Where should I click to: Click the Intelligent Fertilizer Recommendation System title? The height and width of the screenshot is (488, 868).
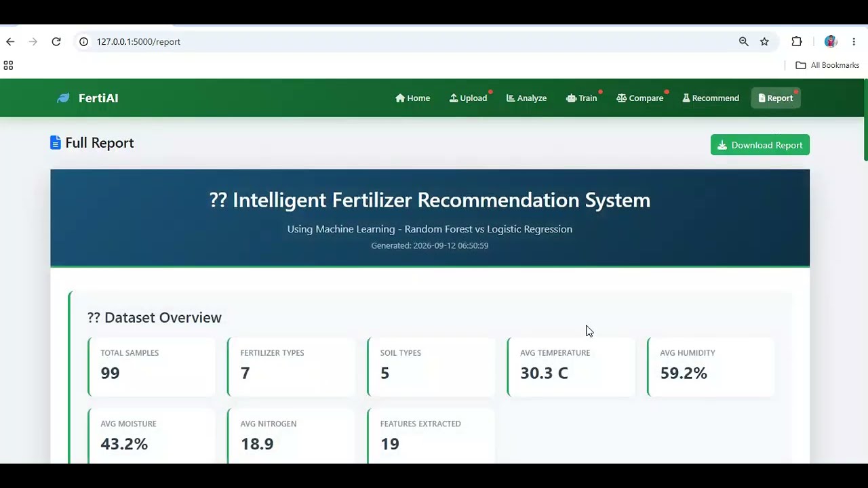point(430,200)
